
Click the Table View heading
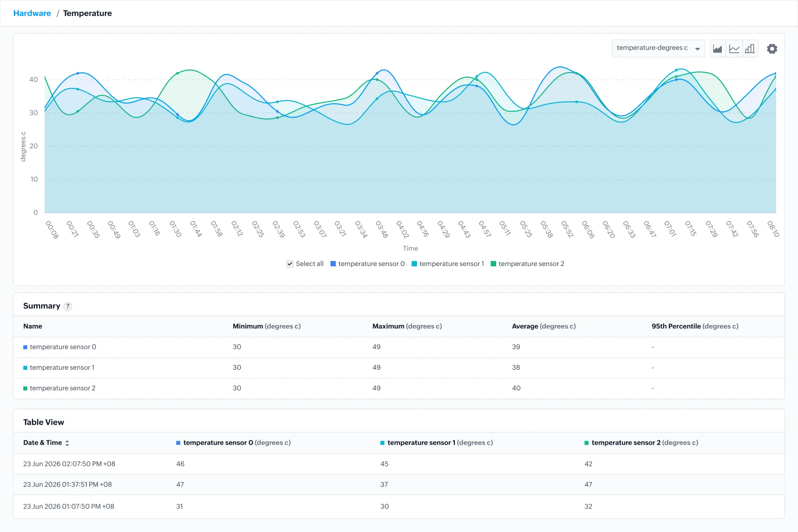click(43, 422)
